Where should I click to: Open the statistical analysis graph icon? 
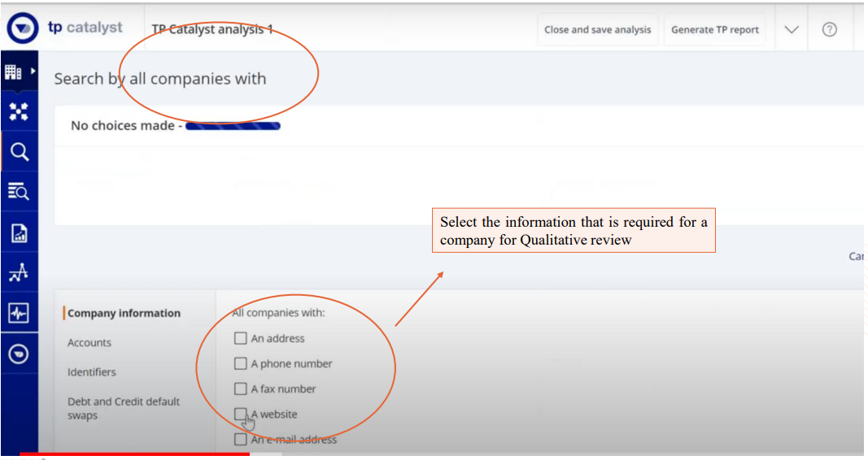[19, 273]
